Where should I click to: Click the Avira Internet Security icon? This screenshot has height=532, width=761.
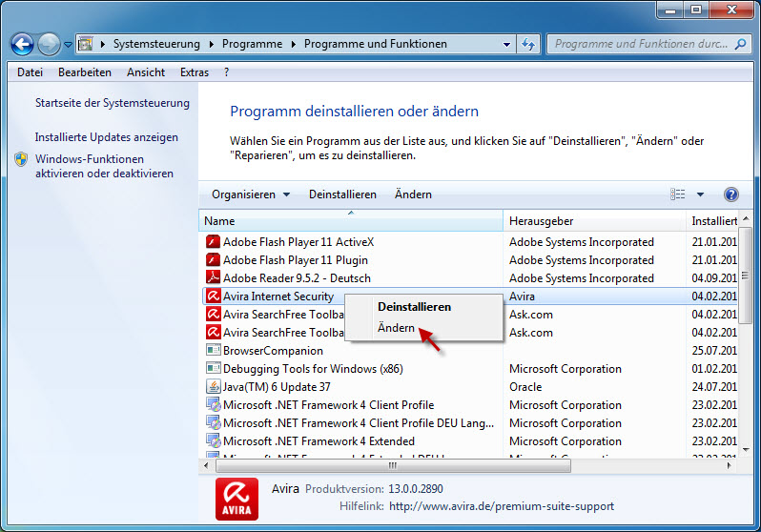click(213, 297)
